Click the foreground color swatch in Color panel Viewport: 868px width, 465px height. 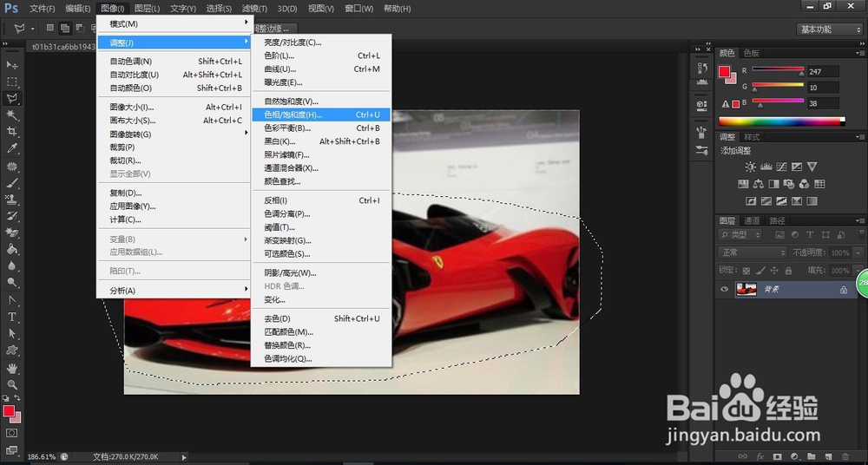click(725, 71)
